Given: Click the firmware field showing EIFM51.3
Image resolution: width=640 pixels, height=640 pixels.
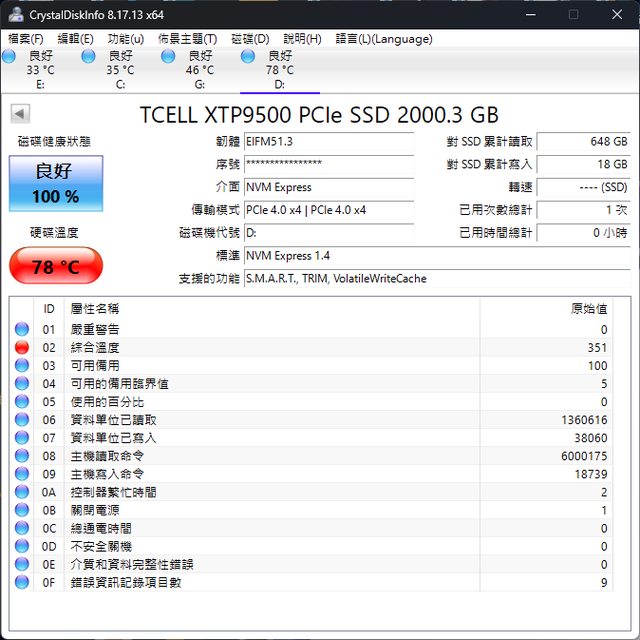Looking at the screenshot, I should pyautogui.click(x=328, y=142).
